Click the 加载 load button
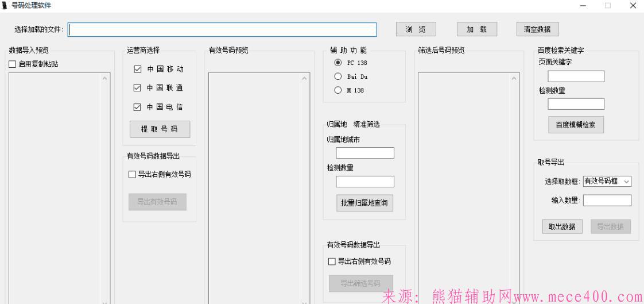This screenshot has width=644, height=304. click(x=477, y=29)
